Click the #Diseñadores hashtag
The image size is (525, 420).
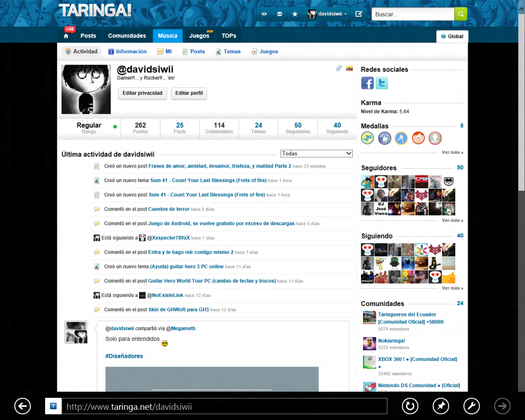coord(124,356)
